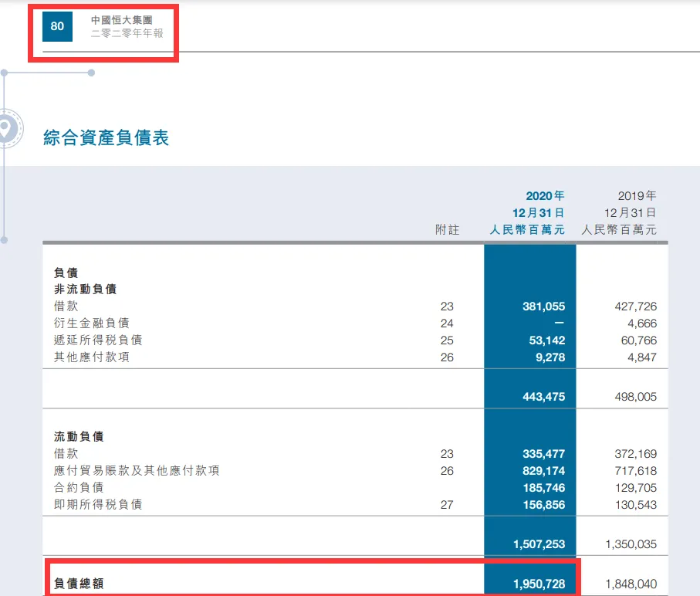Click the 綜合資產負債表 page title
This screenshot has width=700, height=596.
[x=106, y=138]
